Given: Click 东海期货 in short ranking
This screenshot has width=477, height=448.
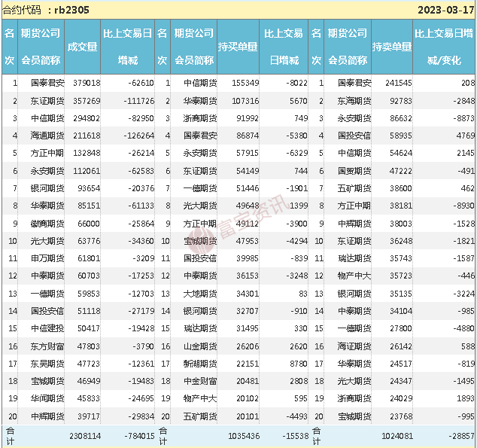Looking at the screenshot, I should tap(354, 101).
